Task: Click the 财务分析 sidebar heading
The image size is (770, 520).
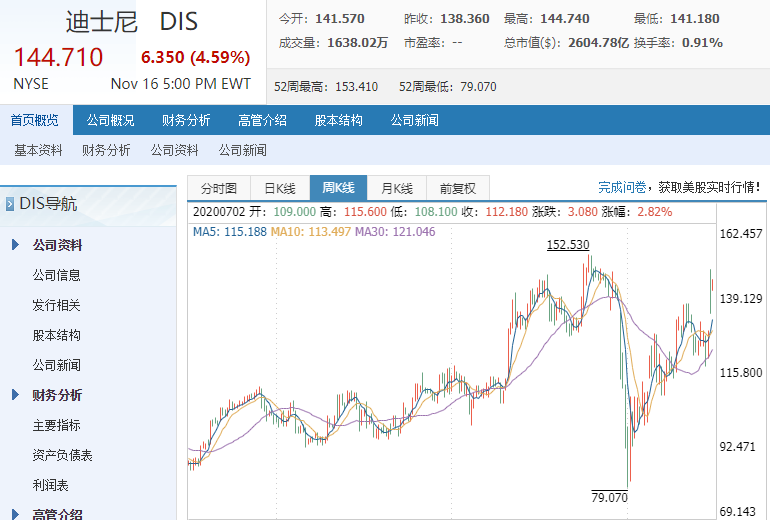Action: tap(57, 395)
